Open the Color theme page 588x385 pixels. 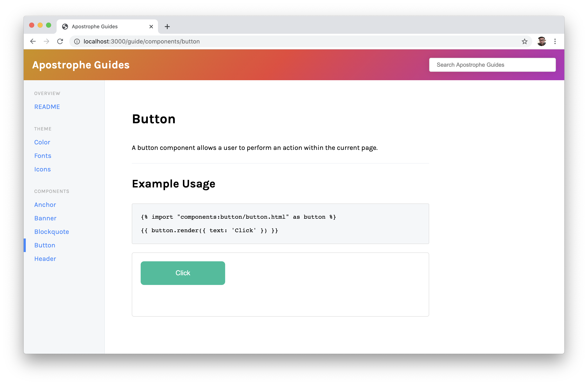(42, 142)
